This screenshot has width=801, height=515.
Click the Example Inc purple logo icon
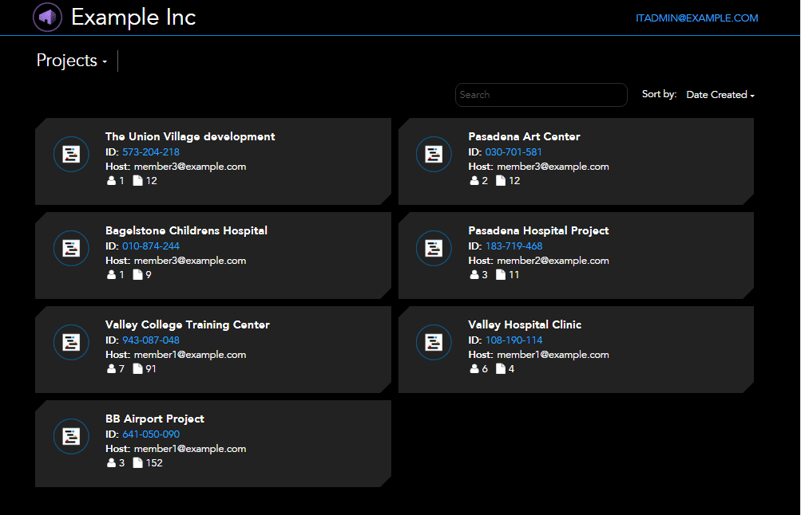pyautogui.click(x=48, y=17)
